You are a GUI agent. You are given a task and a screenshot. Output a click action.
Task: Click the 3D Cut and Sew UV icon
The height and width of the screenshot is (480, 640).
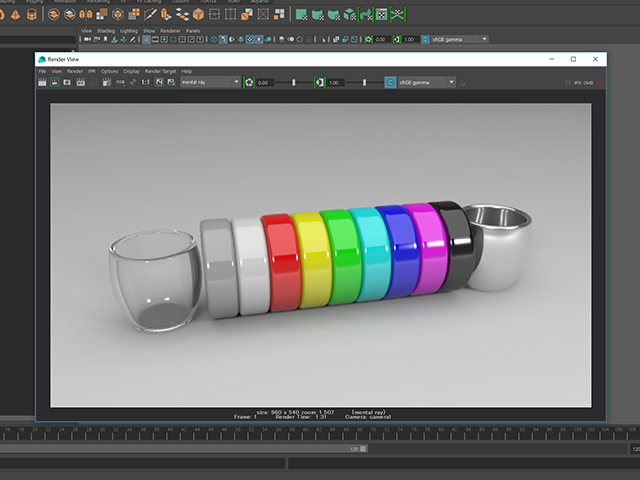pyautogui.click(x=398, y=15)
